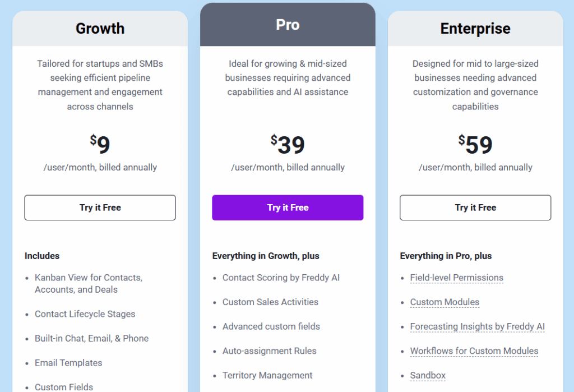
Task: Click the $9 price on Growth
Action: pyautogui.click(x=100, y=145)
